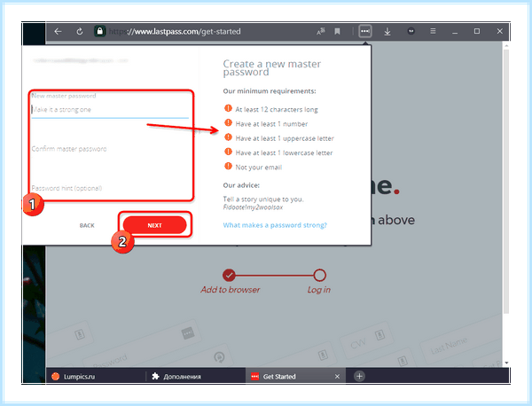Click the 'Create a new master password' heading

click(x=272, y=68)
